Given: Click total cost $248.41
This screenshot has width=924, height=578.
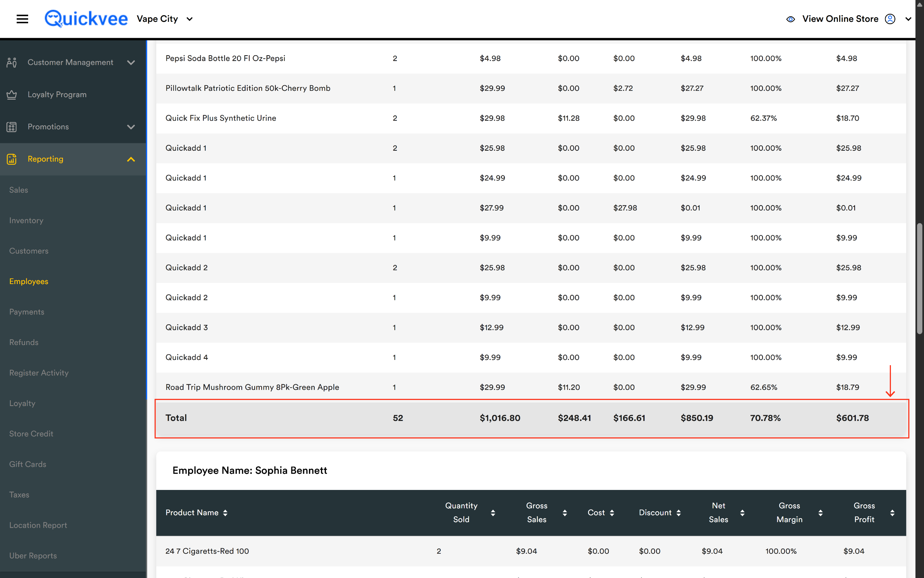Looking at the screenshot, I should coord(575,418).
